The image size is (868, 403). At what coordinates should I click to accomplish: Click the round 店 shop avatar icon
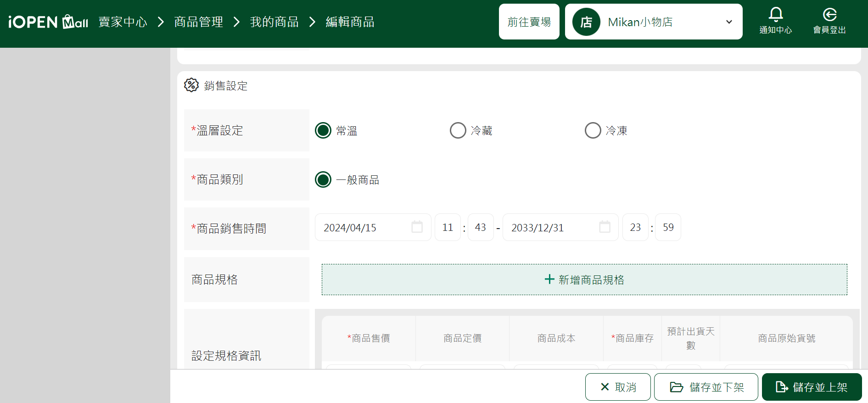586,22
